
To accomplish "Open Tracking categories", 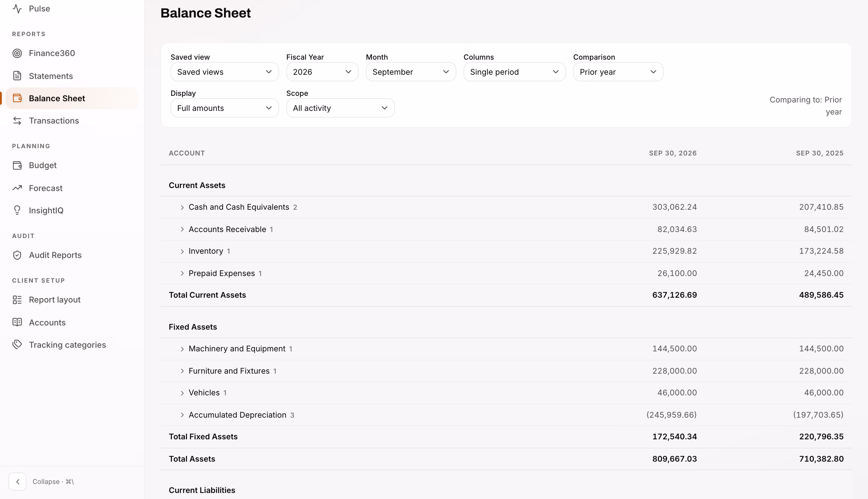I will 72,344.
